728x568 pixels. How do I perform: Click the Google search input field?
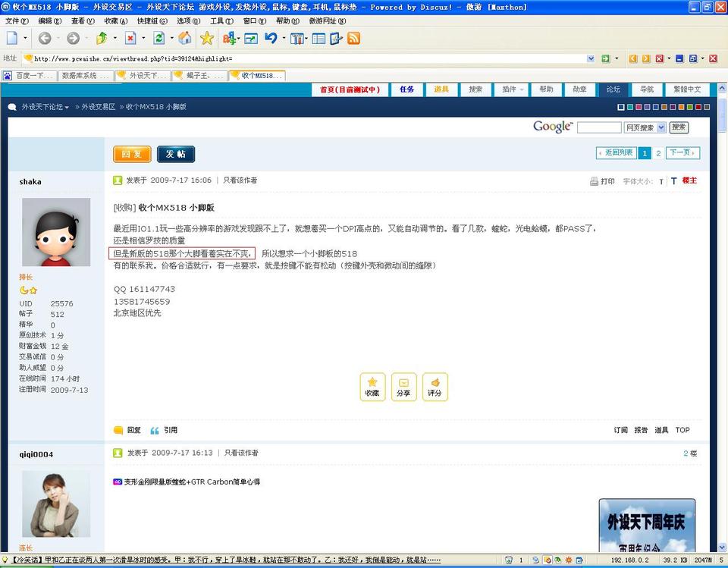tap(598, 127)
